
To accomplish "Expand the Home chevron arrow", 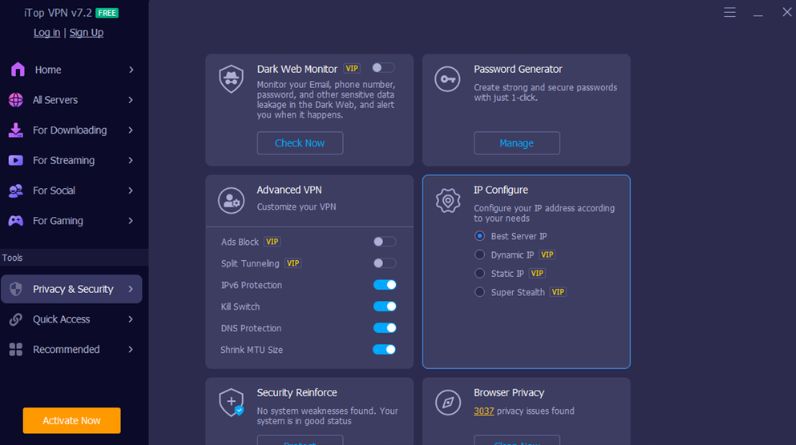I will pyautogui.click(x=131, y=70).
